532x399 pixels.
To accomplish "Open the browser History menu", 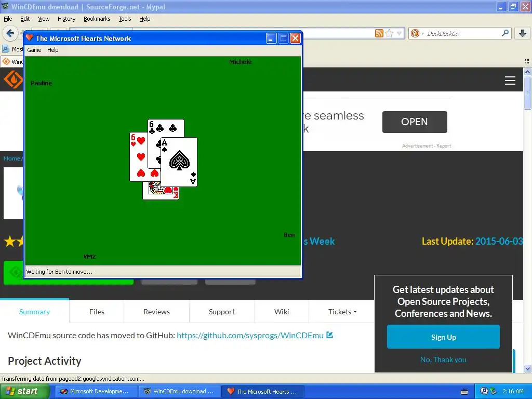I will point(66,19).
